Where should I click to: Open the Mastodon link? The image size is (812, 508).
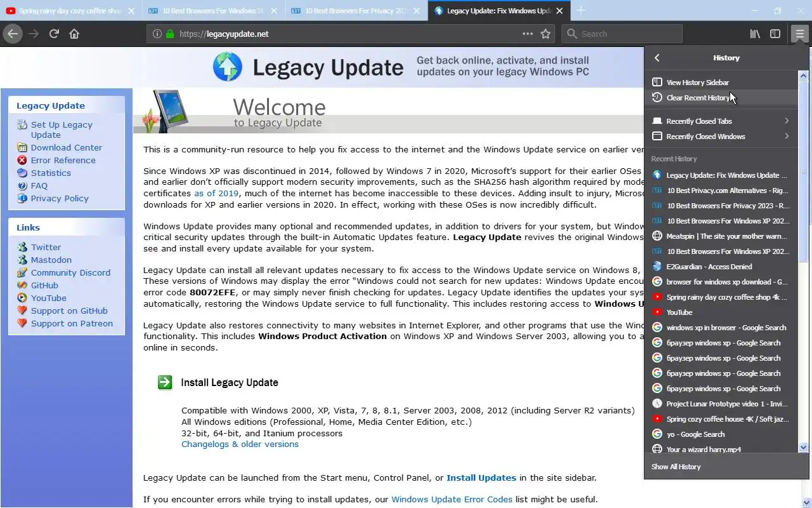coord(51,260)
